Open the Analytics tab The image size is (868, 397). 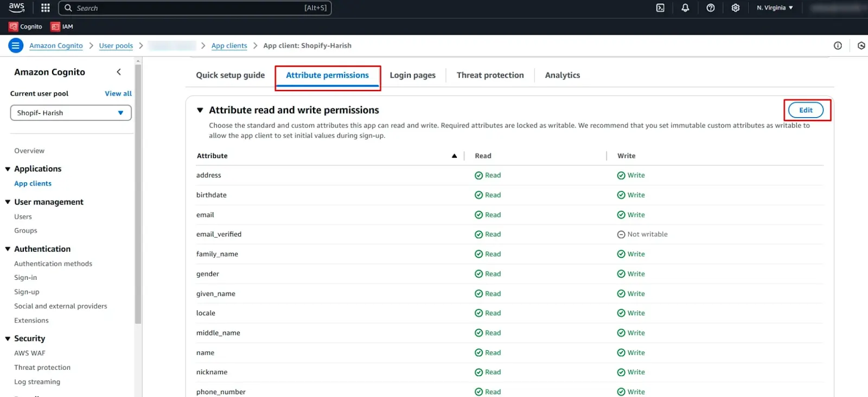tap(562, 75)
